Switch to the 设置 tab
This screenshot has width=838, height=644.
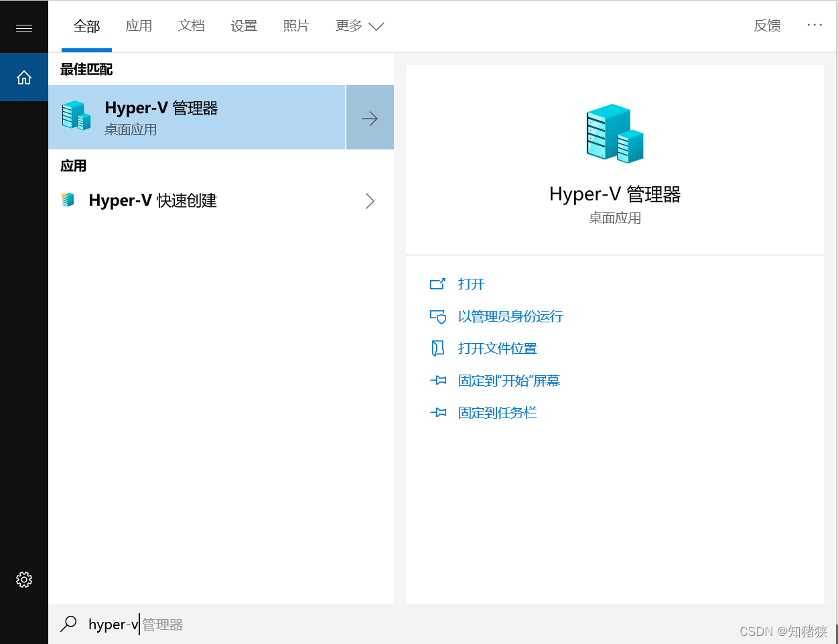[244, 25]
